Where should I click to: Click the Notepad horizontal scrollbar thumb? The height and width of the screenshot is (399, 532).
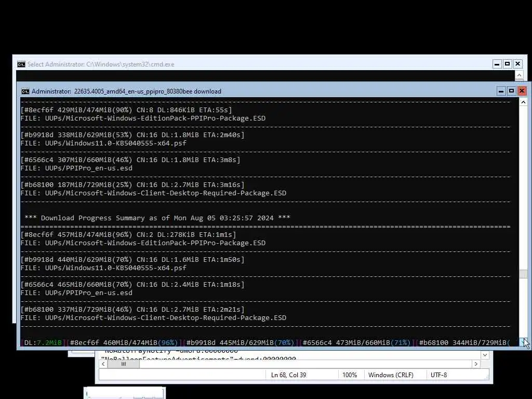[x=124, y=364]
